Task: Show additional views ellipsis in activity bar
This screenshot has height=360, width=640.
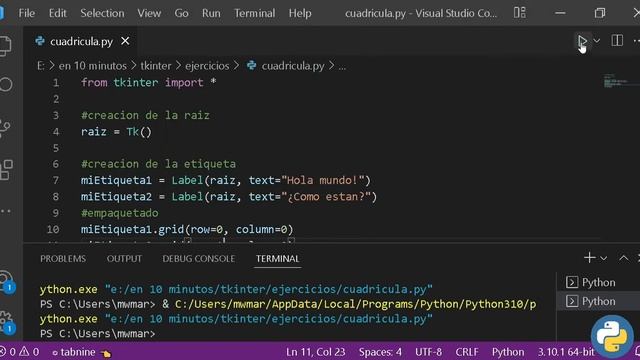Action: 6,211
